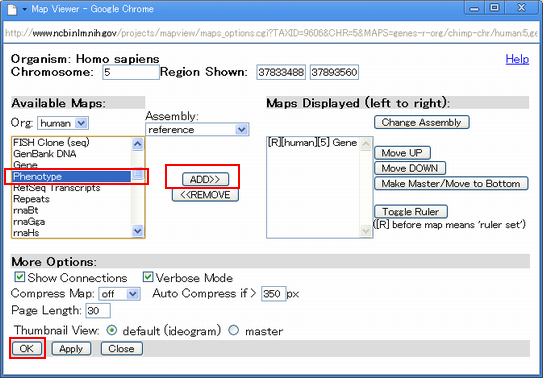Click the Help link
543x378 pixels.
click(517, 59)
